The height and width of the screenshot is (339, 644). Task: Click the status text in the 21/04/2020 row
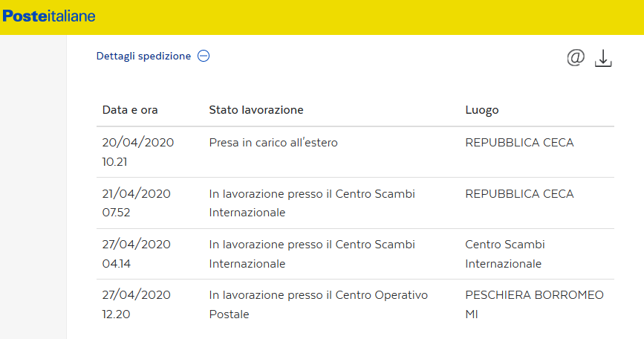point(312,203)
